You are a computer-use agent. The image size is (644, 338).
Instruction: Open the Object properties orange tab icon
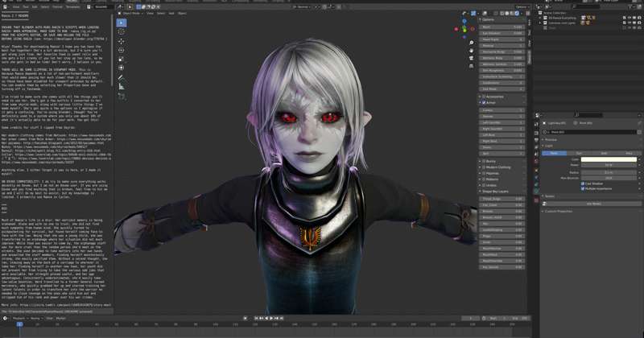pos(536,171)
